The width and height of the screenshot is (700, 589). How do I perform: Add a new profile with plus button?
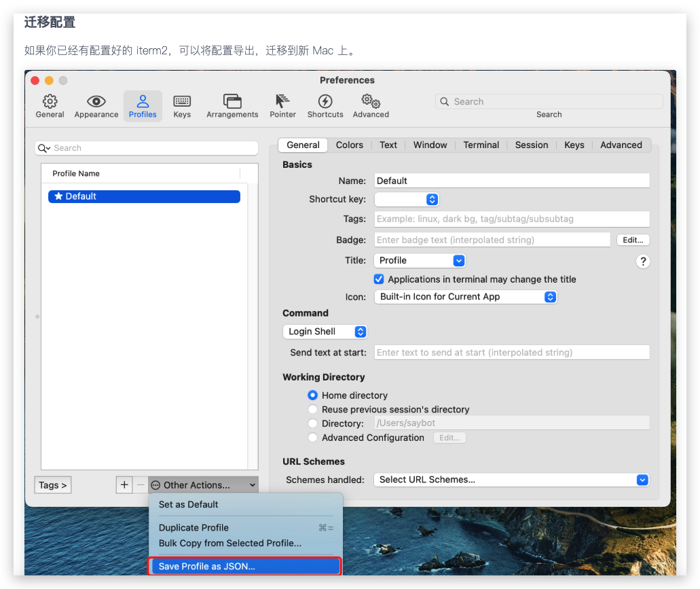coord(124,485)
